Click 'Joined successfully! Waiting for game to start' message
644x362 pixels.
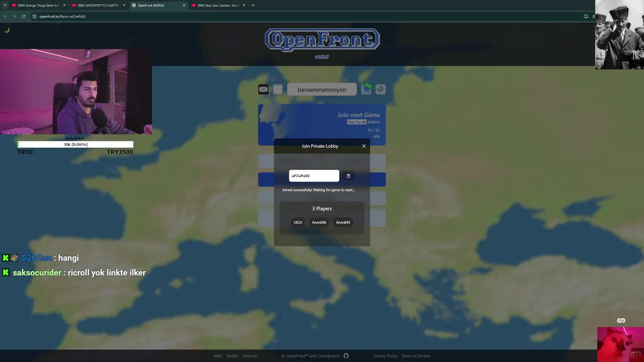pyautogui.click(x=318, y=190)
